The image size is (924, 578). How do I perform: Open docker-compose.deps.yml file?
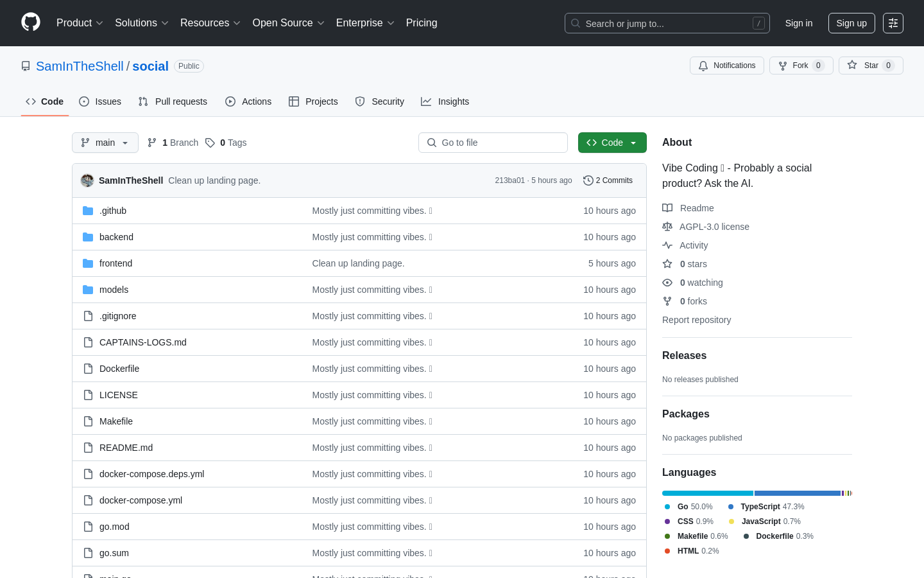click(152, 474)
